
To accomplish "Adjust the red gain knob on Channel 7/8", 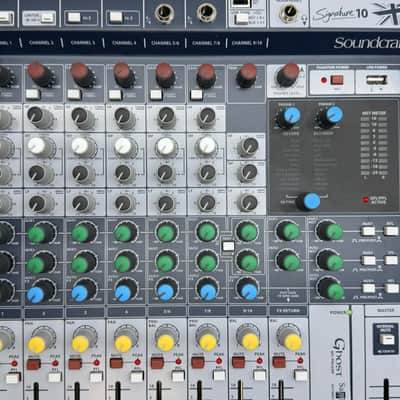I will click(x=207, y=76).
